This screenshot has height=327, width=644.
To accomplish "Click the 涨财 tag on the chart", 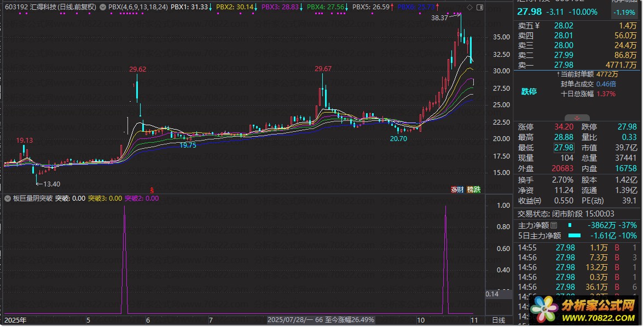I will point(457,190).
